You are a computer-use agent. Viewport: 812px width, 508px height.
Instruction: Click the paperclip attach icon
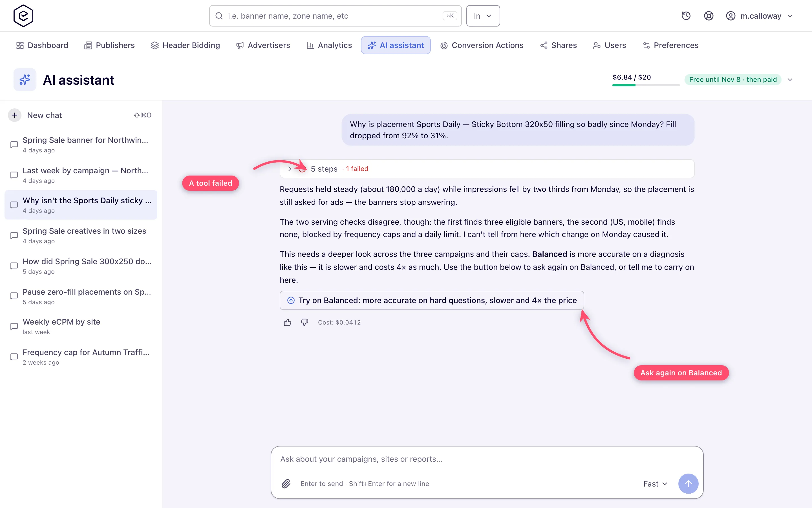286,484
